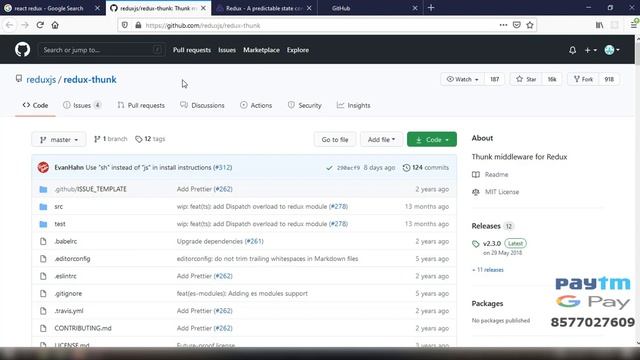The width and height of the screenshot is (640, 360).
Task: Switch to the GitHub browser tab
Action: pyautogui.click(x=369, y=8)
